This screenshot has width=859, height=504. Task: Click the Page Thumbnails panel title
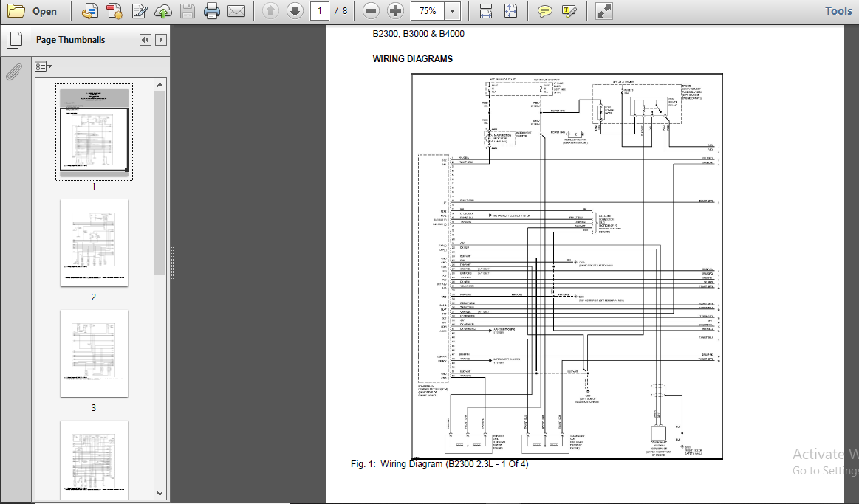pos(71,40)
